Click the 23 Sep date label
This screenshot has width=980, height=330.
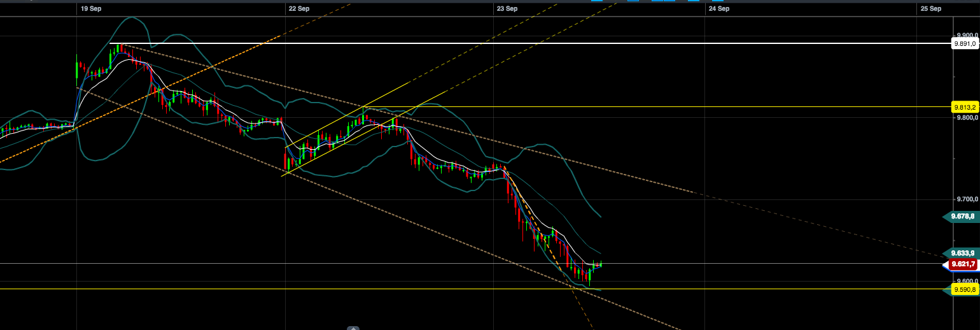click(507, 8)
